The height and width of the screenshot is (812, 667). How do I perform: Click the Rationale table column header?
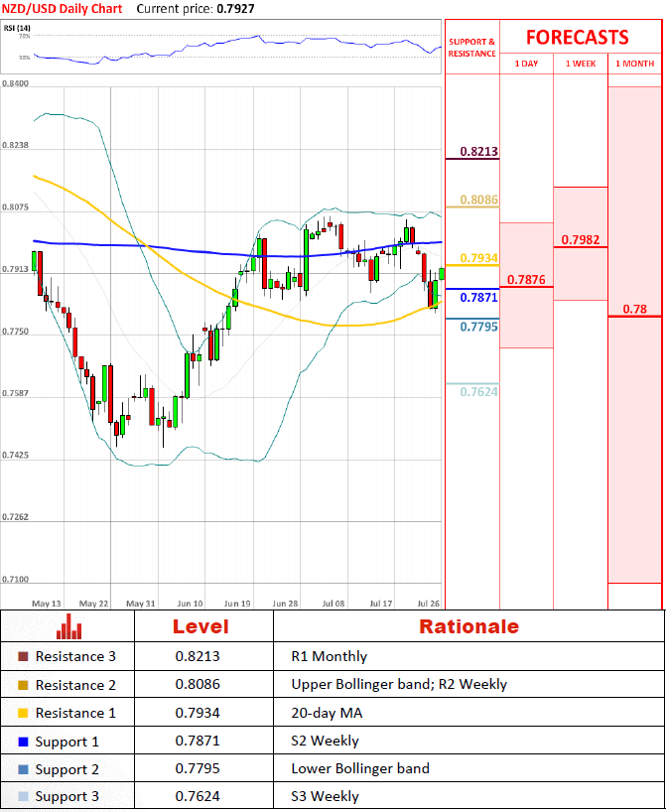coord(468,626)
